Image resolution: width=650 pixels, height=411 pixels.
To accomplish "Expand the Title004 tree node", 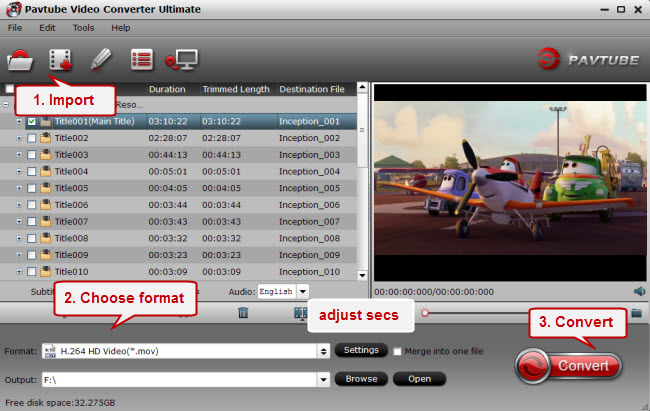I will click(19, 172).
